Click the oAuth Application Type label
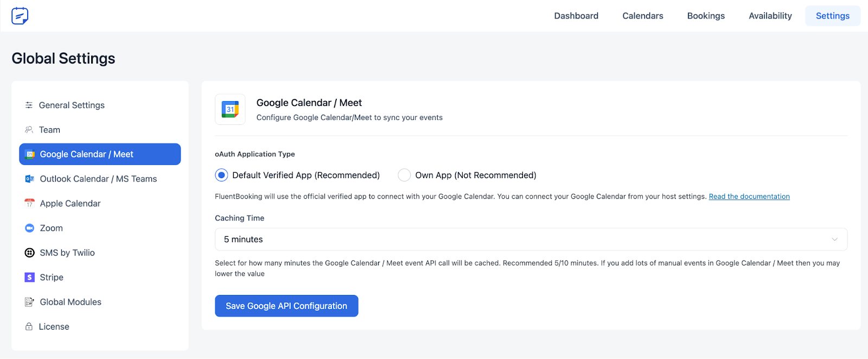This screenshot has width=868, height=359. coord(255,154)
